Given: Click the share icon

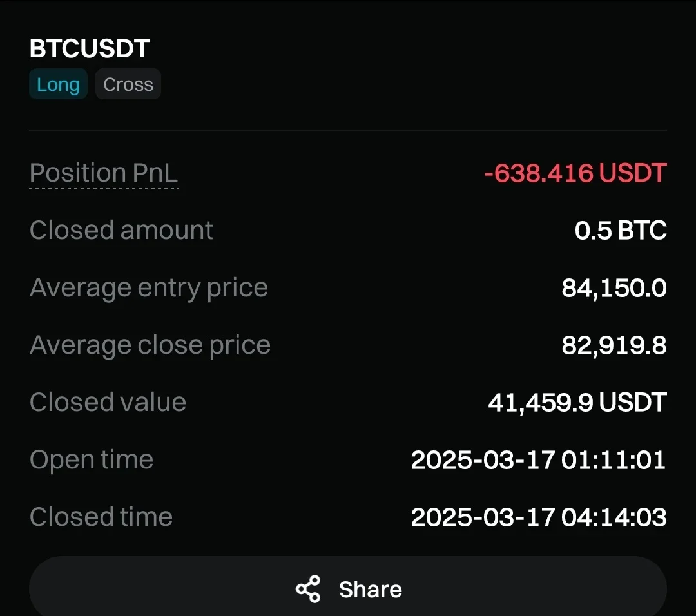Looking at the screenshot, I should tap(308, 590).
